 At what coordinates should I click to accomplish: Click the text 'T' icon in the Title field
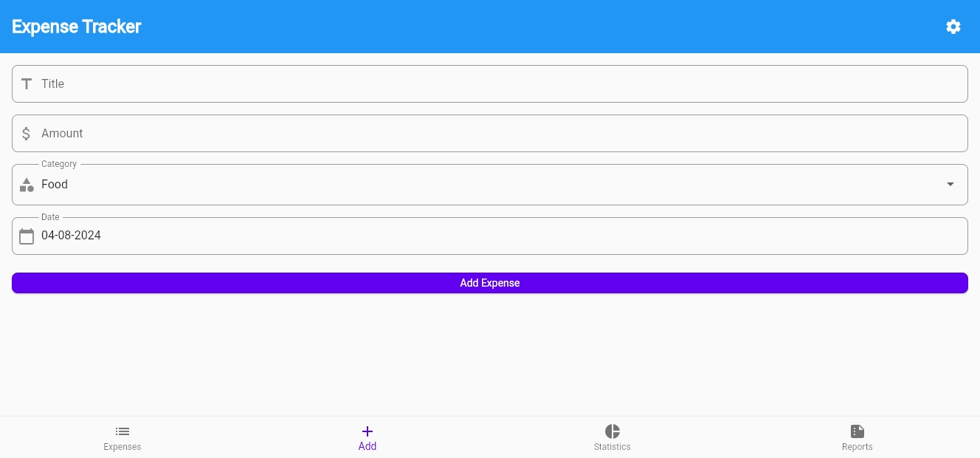point(27,83)
